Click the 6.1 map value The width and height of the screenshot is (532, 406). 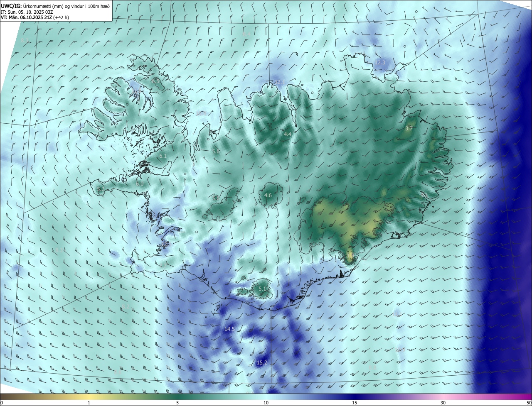[x=163, y=156]
